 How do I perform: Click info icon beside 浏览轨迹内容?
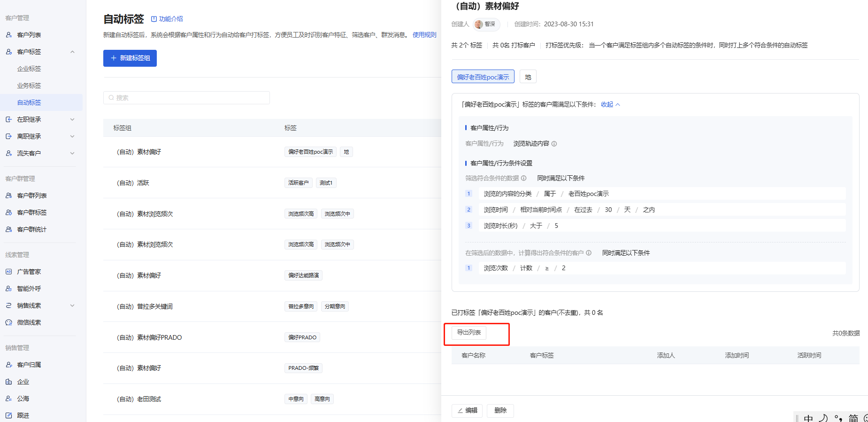point(554,144)
